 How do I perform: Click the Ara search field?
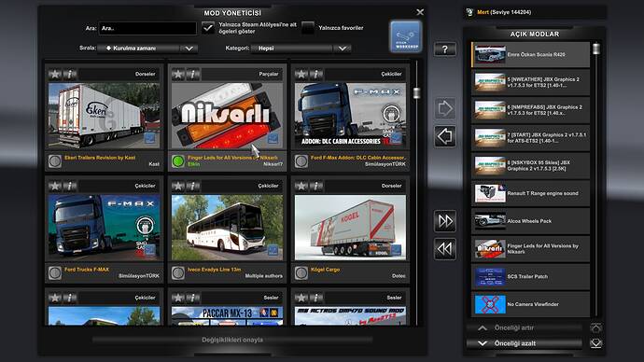tap(147, 28)
